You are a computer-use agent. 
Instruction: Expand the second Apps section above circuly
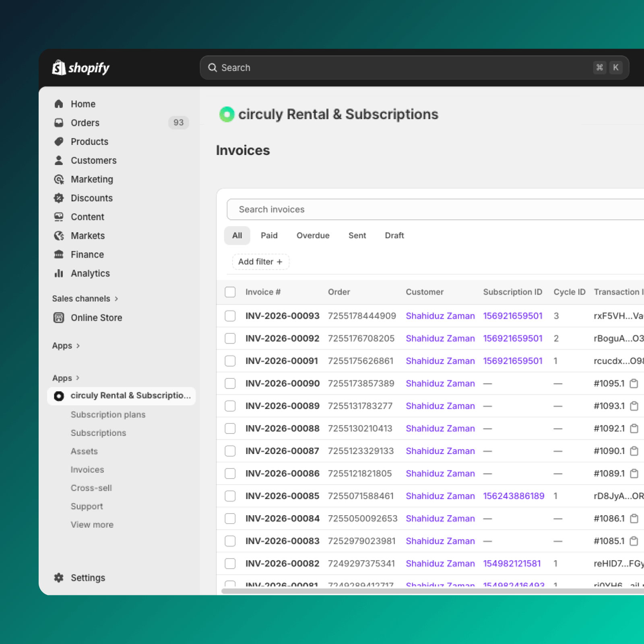[x=66, y=378]
